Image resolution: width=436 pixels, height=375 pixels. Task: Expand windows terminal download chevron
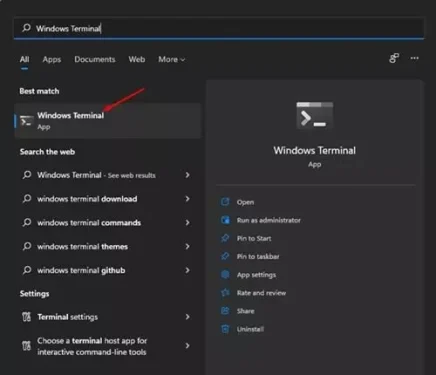tap(187, 199)
